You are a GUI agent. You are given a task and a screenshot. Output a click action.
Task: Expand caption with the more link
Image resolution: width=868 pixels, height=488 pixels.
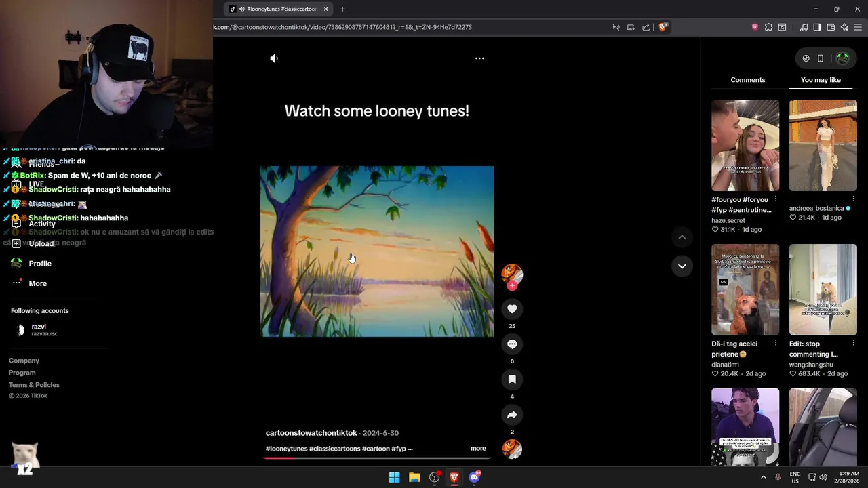(478, 449)
